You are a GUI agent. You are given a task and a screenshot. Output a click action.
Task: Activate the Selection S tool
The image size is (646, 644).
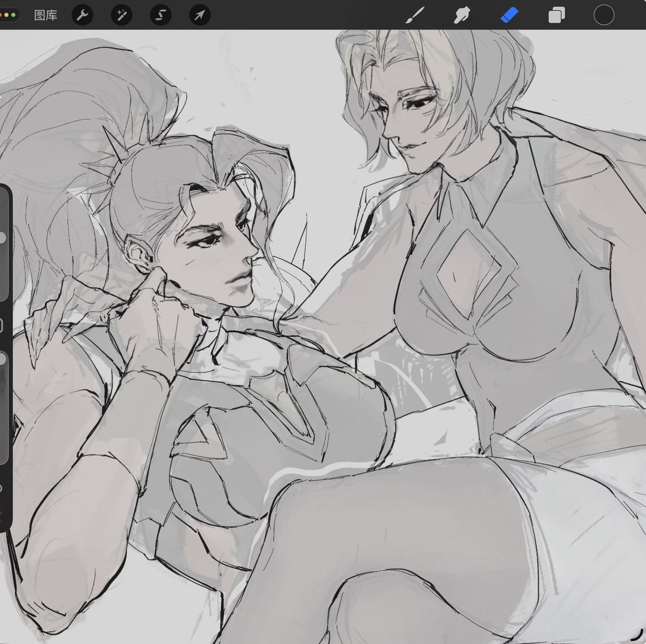coord(160,15)
